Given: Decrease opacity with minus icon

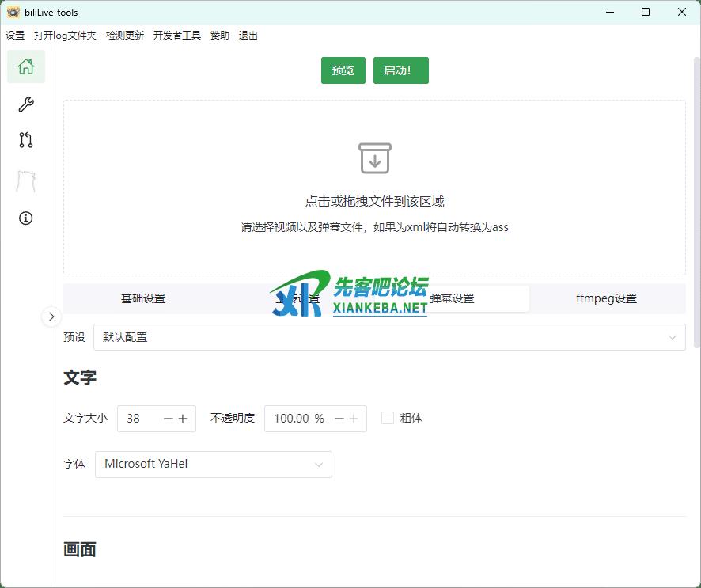Looking at the screenshot, I should click(x=339, y=419).
